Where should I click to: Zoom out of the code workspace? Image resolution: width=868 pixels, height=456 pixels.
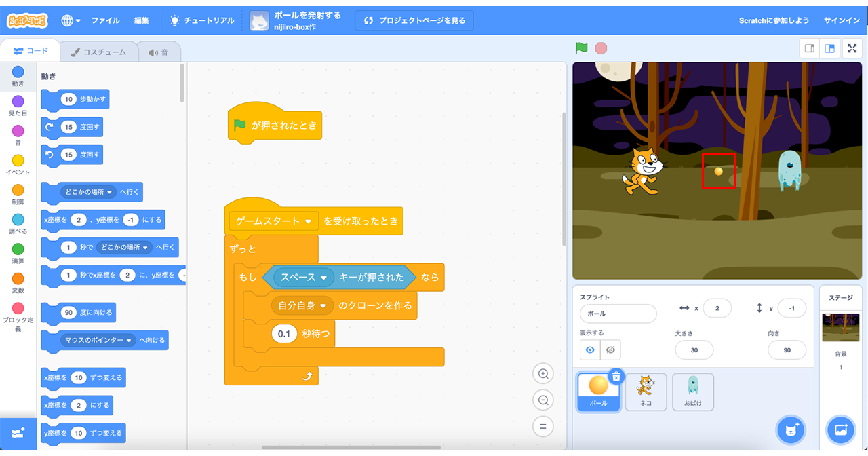(542, 400)
